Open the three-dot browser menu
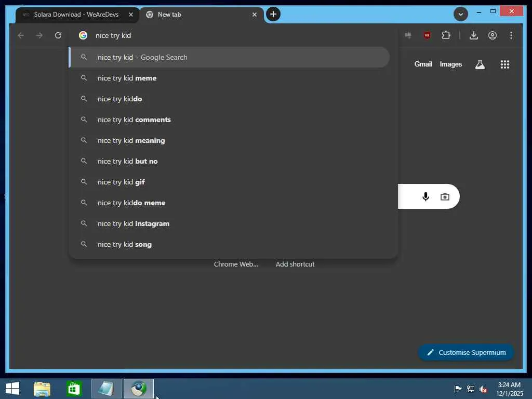Viewport: 532px width, 399px height. (511, 35)
